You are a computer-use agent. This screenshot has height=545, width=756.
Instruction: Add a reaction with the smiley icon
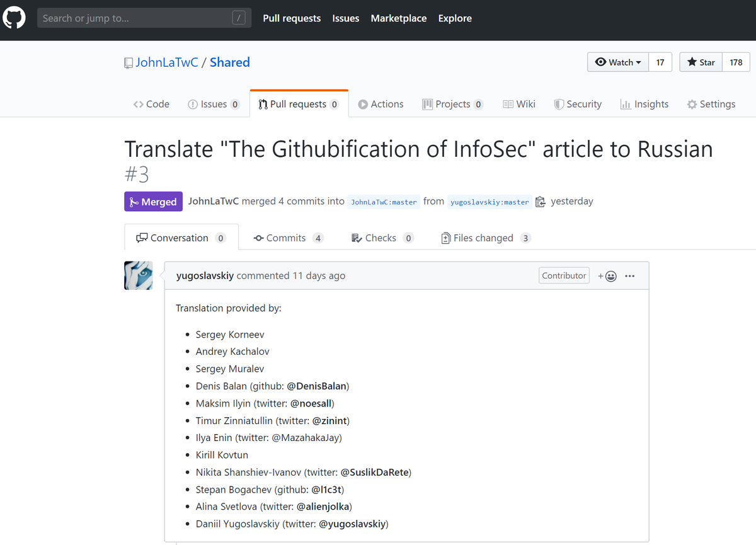click(x=607, y=276)
